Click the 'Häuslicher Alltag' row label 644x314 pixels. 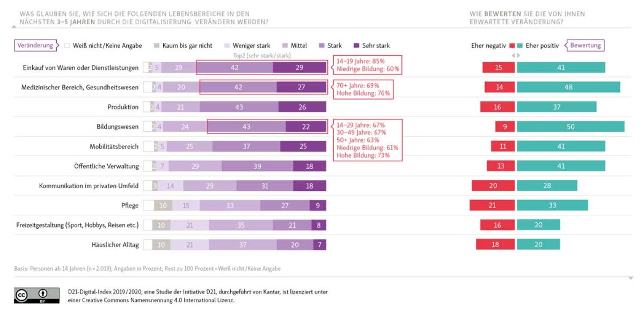(115, 244)
